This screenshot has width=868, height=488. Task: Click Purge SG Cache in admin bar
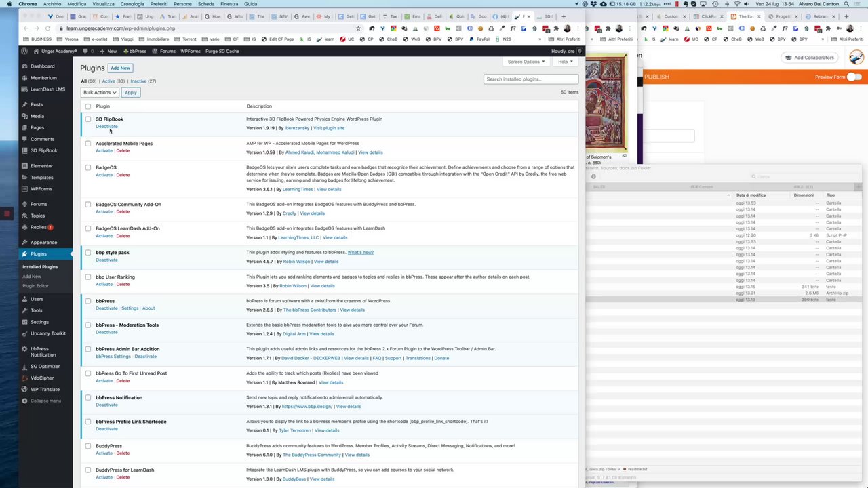click(x=222, y=51)
